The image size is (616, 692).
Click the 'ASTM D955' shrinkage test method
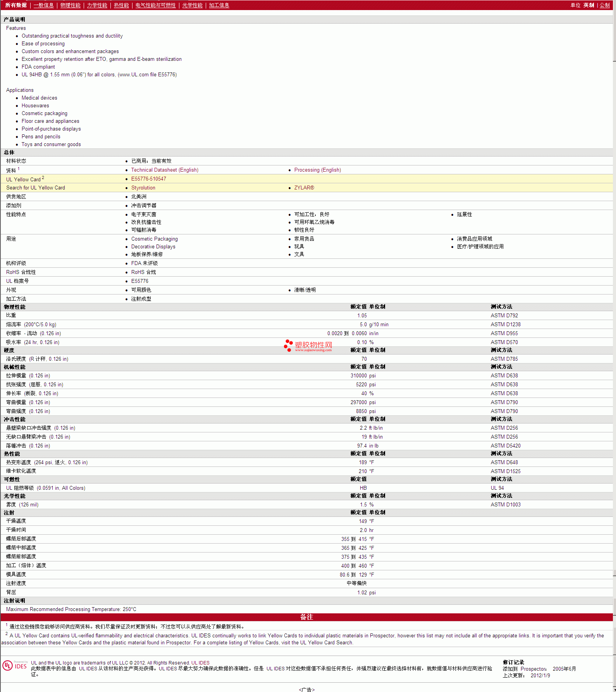tap(504, 334)
